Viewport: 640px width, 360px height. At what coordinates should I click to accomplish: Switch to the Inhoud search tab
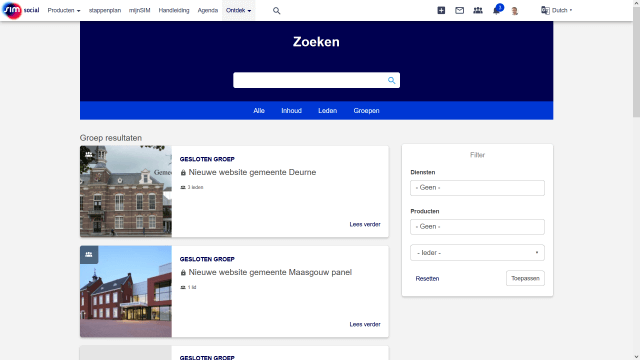tap(291, 111)
